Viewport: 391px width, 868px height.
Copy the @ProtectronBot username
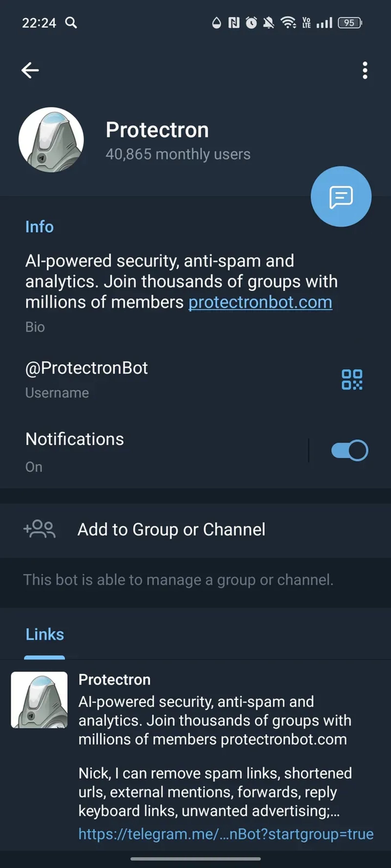click(x=86, y=367)
